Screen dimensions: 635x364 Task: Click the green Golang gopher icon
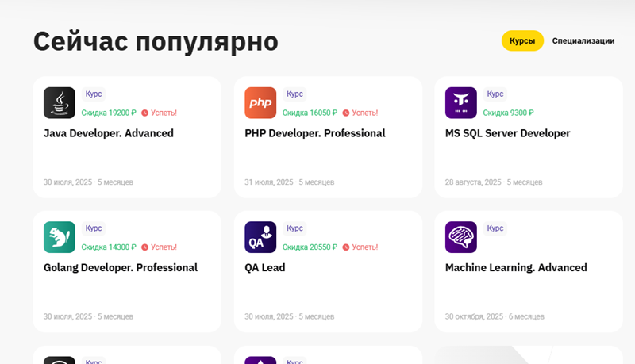tap(60, 237)
